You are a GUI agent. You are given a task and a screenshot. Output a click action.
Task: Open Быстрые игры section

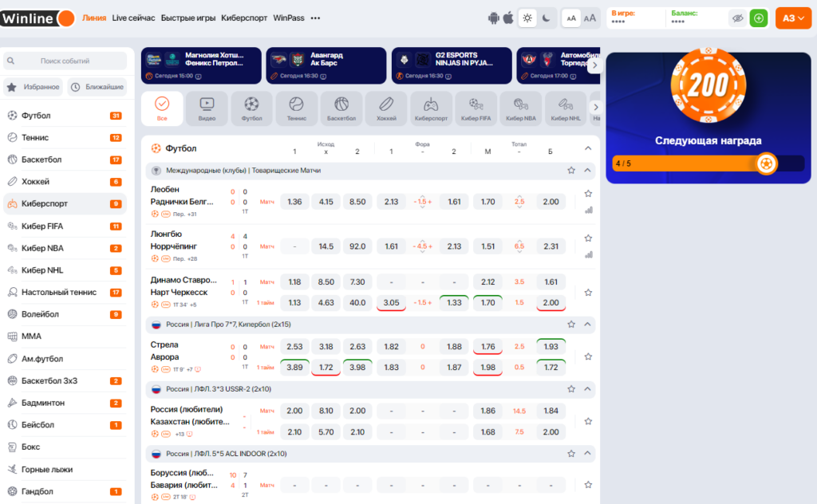188,18
